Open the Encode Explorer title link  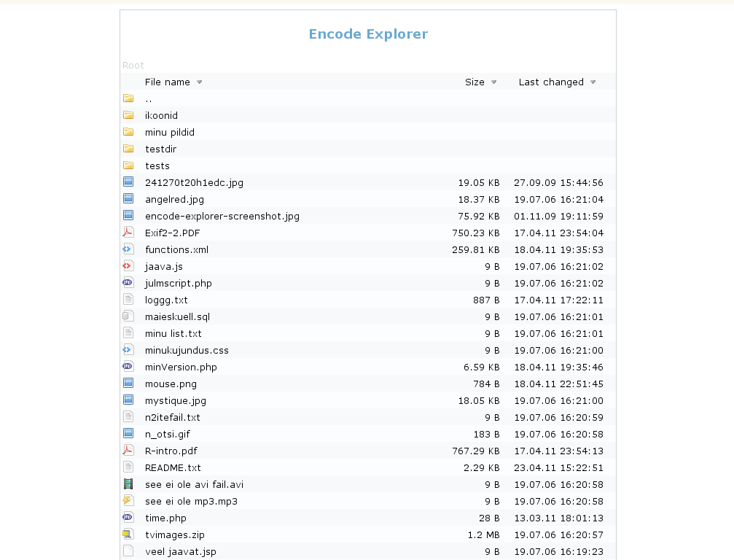pyautogui.click(x=368, y=34)
